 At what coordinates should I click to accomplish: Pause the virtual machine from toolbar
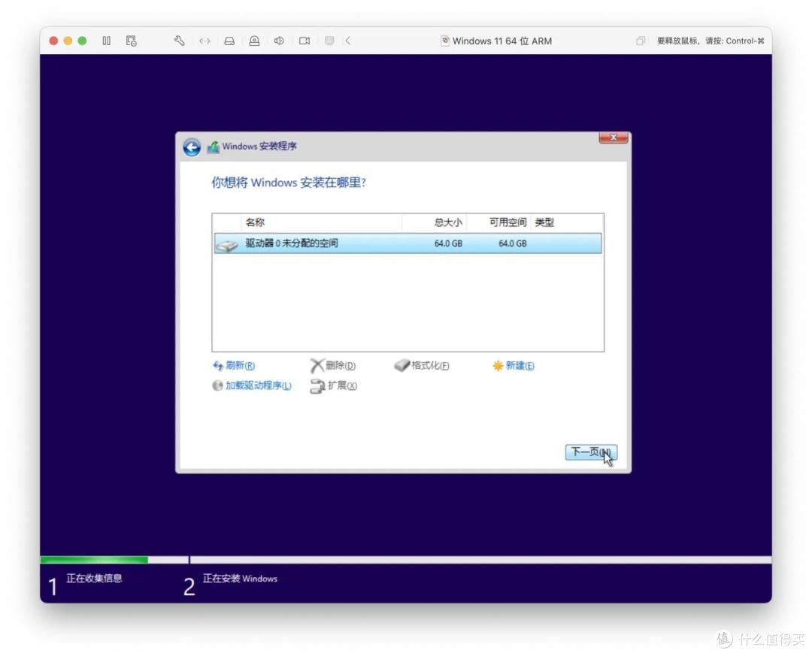pyautogui.click(x=106, y=41)
